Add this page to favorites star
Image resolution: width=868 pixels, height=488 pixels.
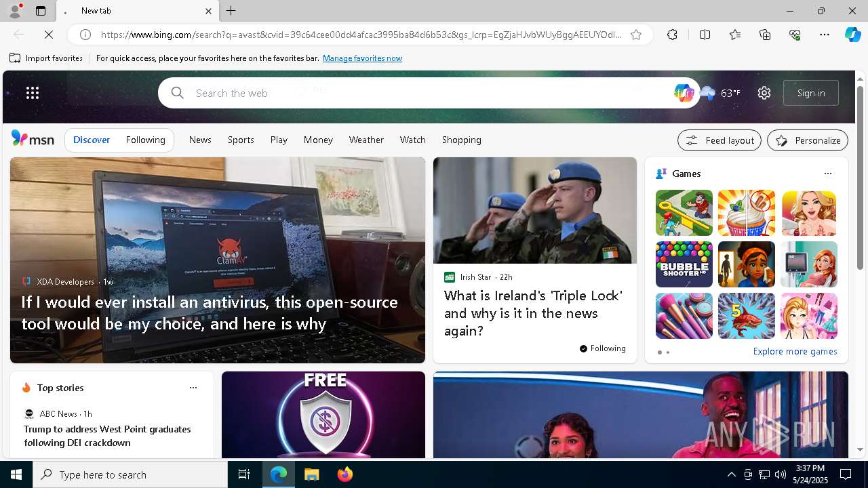pos(636,35)
